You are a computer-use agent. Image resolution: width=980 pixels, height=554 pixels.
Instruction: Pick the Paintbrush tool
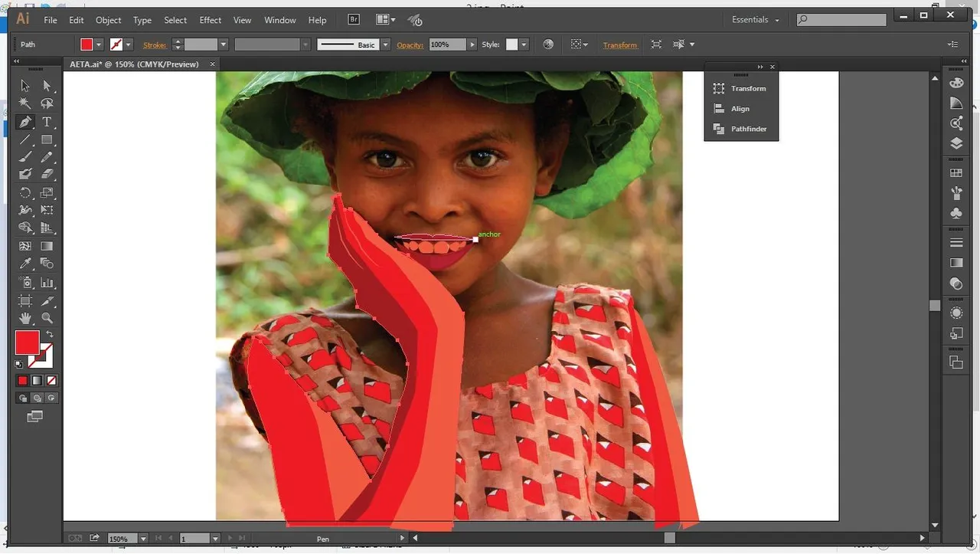click(x=25, y=157)
